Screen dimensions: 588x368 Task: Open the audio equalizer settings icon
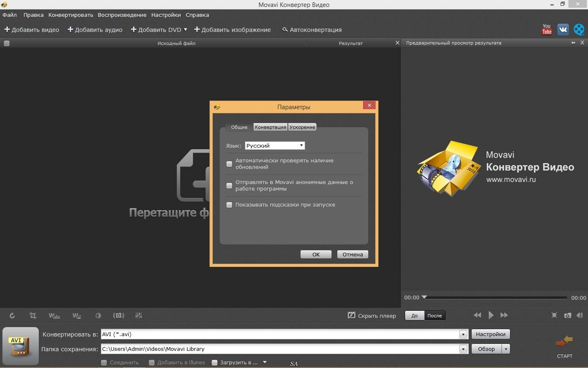point(139,316)
